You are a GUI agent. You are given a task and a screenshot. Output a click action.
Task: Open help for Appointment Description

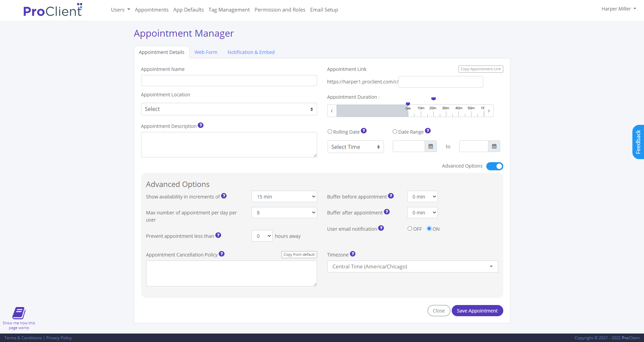(x=201, y=125)
